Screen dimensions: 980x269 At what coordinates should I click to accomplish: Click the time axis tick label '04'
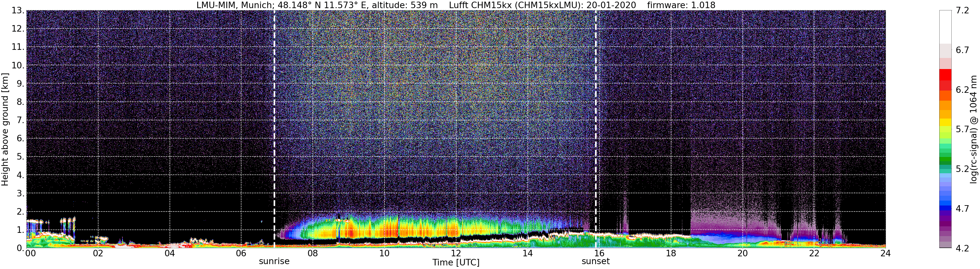[170, 253]
